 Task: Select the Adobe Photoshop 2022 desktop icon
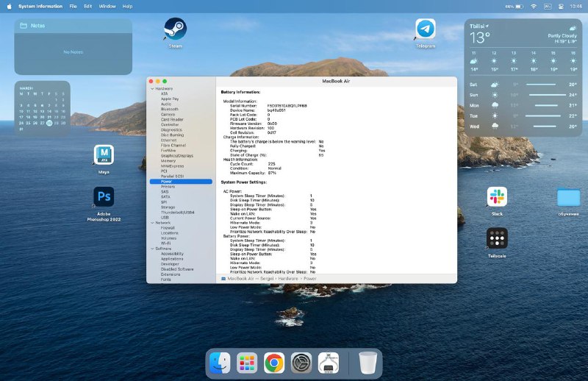pyautogui.click(x=104, y=196)
